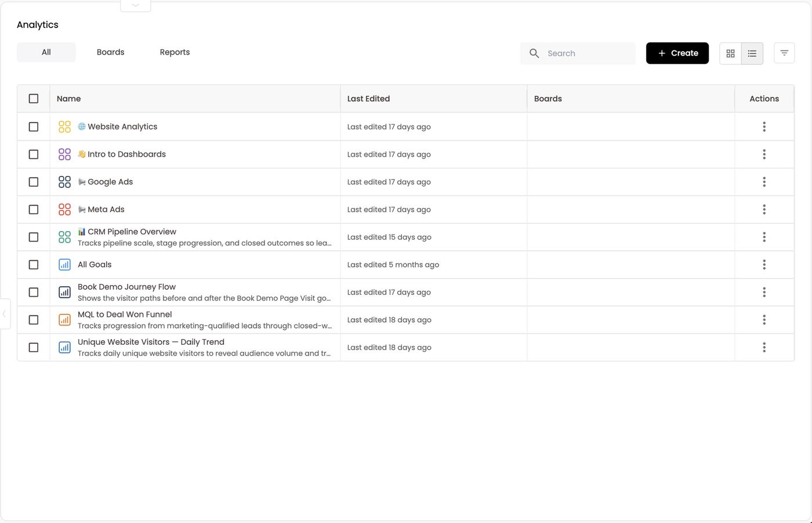This screenshot has height=523, width=812.
Task: Click the Create button
Action: click(677, 53)
